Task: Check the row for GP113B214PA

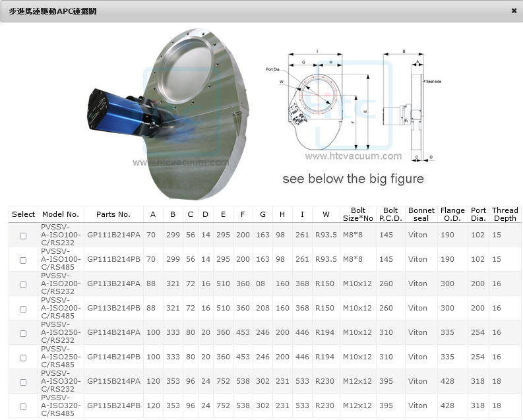Action: tap(23, 285)
